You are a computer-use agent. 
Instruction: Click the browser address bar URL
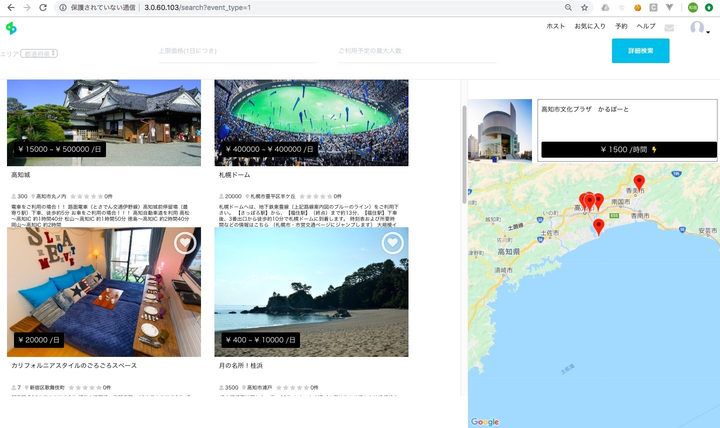197,7
